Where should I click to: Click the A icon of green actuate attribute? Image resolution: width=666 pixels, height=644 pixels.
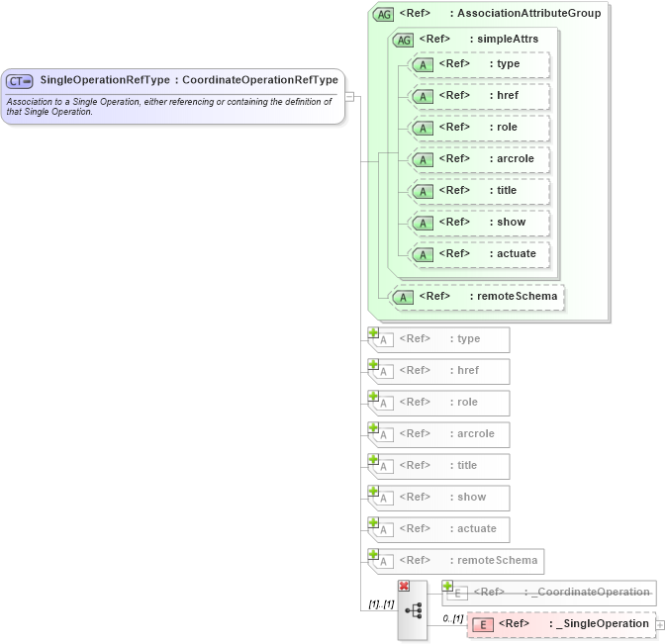pyautogui.click(x=423, y=254)
